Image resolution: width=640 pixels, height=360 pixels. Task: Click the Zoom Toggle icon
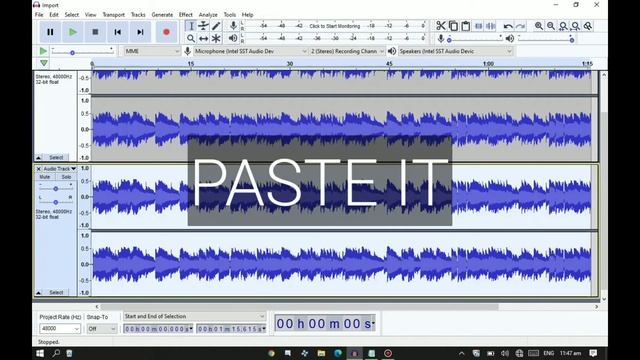tap(588, 26)
